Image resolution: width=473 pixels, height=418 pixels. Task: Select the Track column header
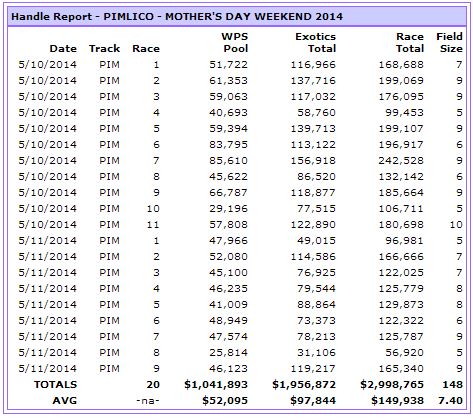[104, 49]
